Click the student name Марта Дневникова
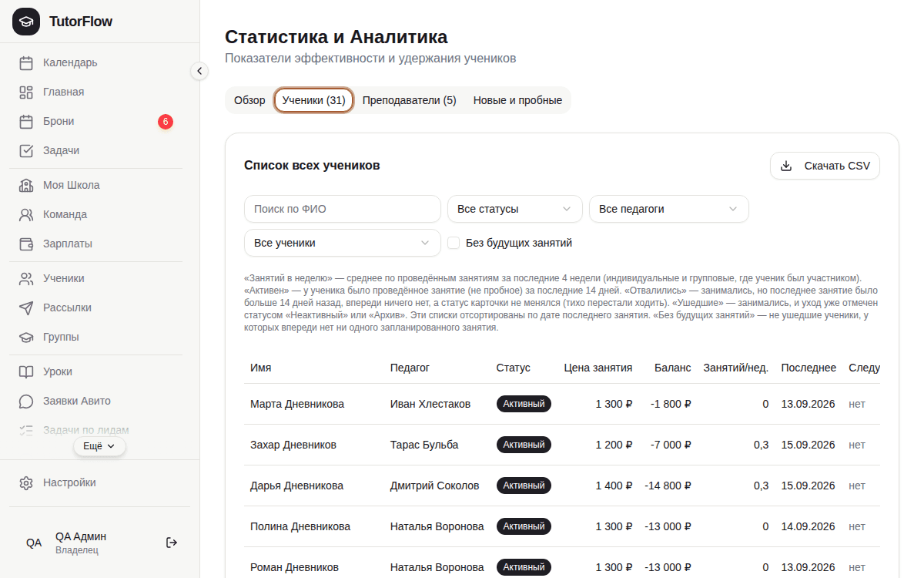Viewport: 924px width, 578px height. [x=297, y=404]
